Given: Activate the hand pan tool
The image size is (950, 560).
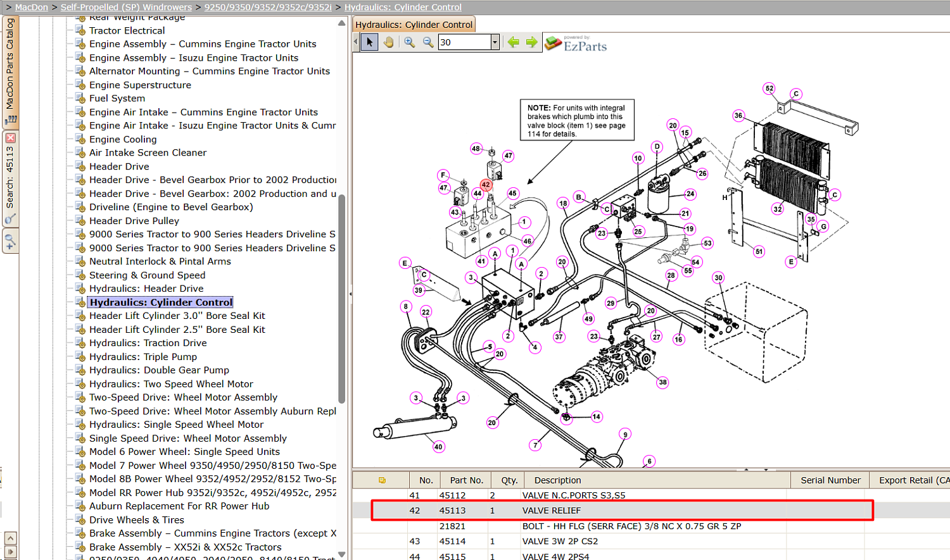Looking at the screenshot, I should [x=389, y=42].
